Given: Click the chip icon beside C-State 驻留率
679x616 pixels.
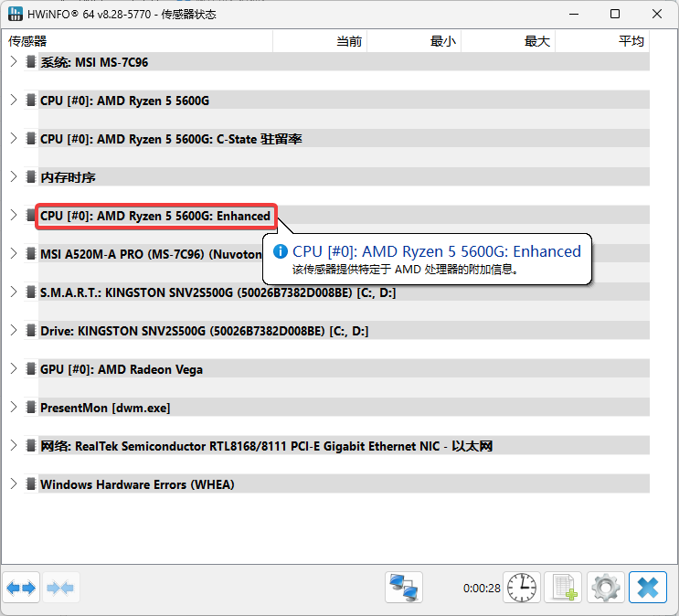Looking at the screenshot, I should 31,139.
